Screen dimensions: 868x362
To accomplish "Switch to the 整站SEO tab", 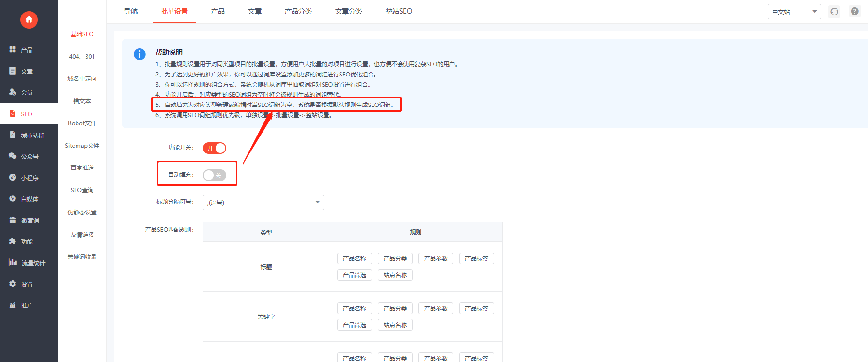I will click(x=399, y=11).
